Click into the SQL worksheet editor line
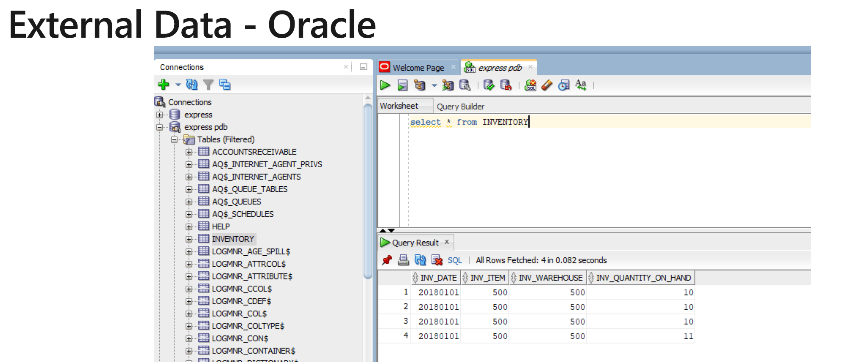Screen dimensions: 868x362 [609, 122]
